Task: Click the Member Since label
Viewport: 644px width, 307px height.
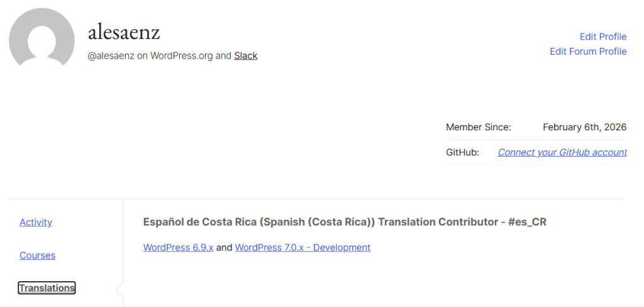Action: [x=478, y=127]
